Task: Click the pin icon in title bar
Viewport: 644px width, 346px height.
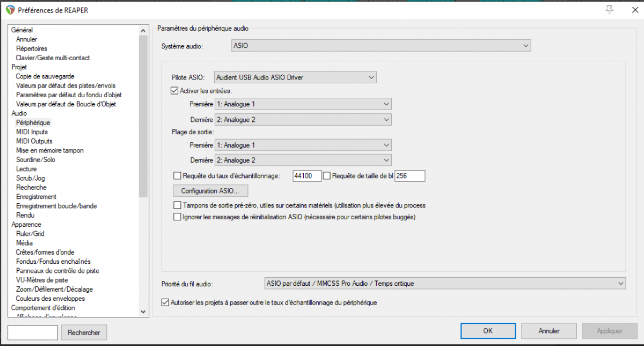Action: [x=610, y=10]
